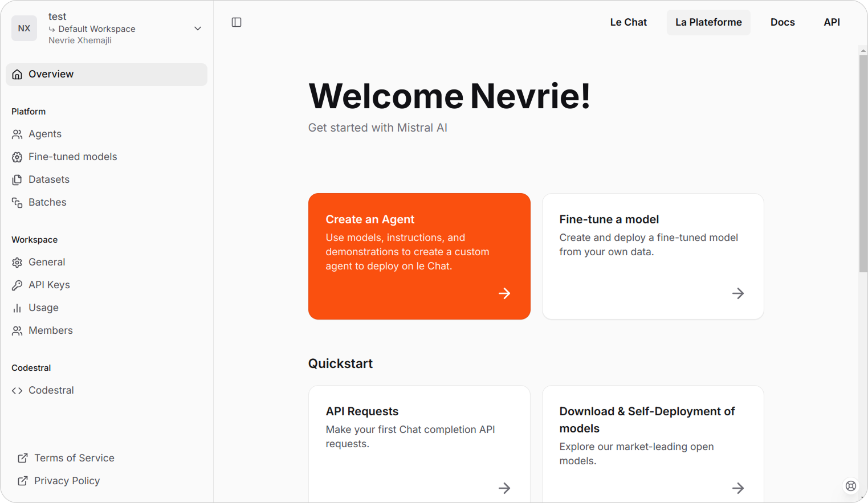The width and height of the screenshot is (868, 503).
Task: Click the NX workspace avatar
Action: click(x=24, y=28)
